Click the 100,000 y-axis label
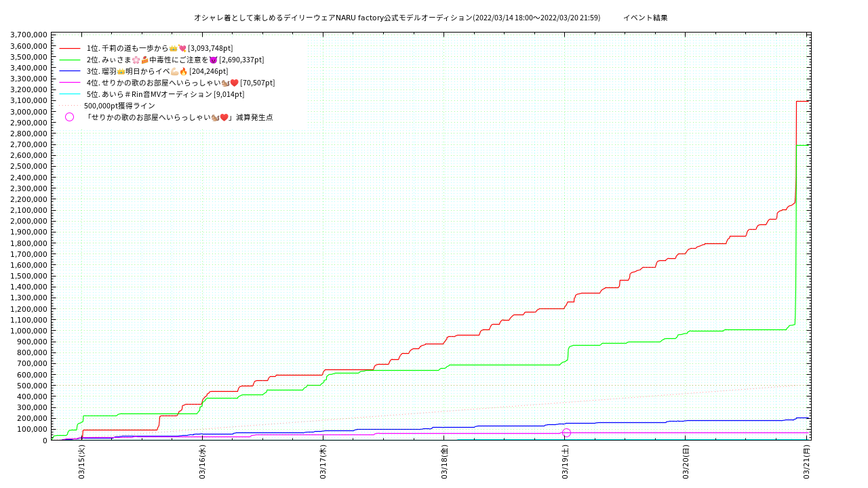The image size is (868, 488). click(x=33, y=429)
